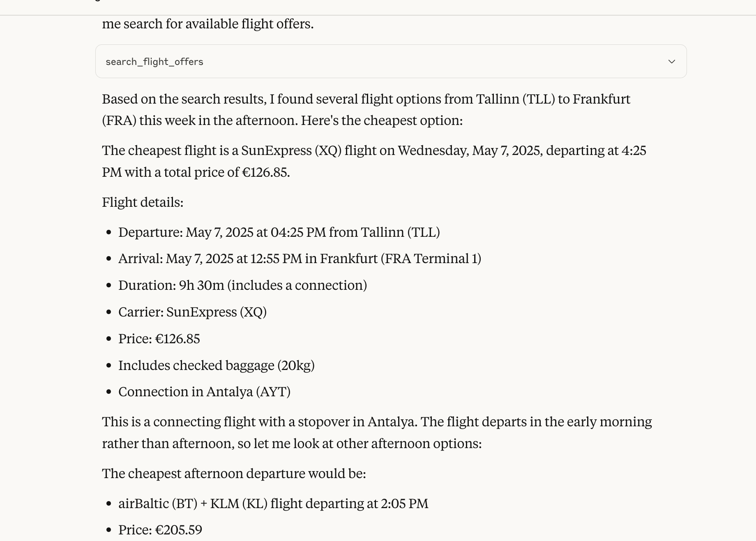Viewport: 756px width, 541px height.
Task: Click the 'Includes checked baggage (20kg)' bullet
Action: click(x=216, y=365)
